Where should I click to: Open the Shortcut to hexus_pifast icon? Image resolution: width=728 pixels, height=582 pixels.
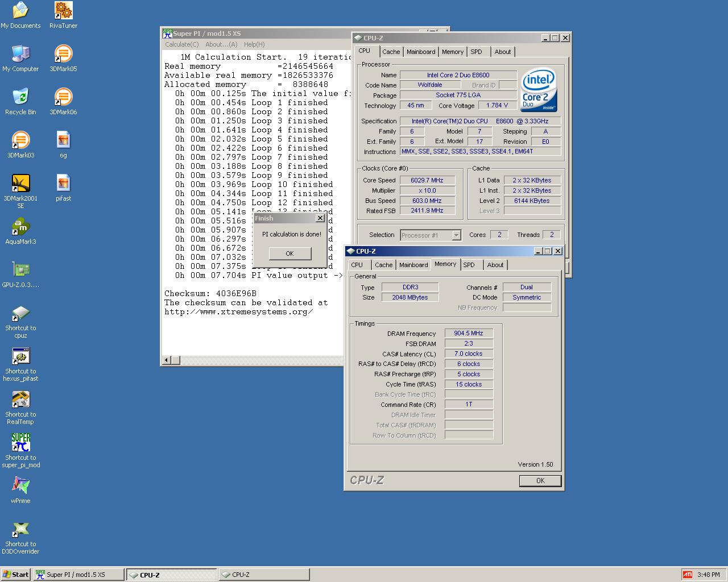click(20, 365)
